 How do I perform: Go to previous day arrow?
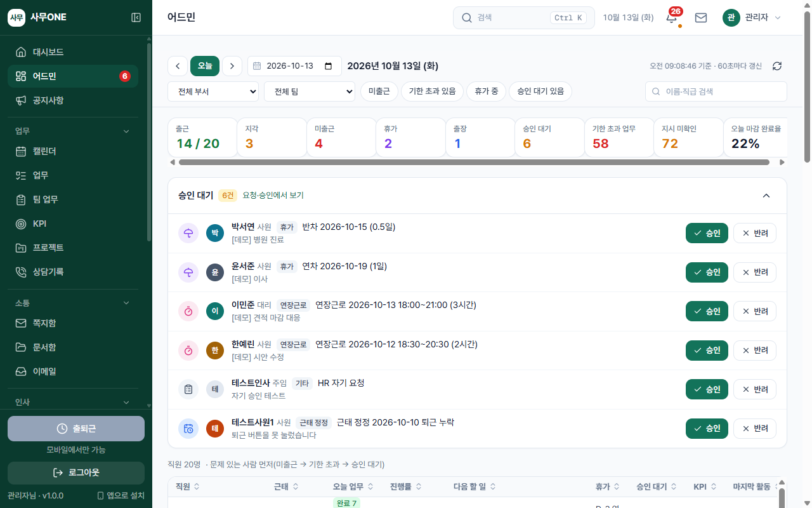point(178,66)
